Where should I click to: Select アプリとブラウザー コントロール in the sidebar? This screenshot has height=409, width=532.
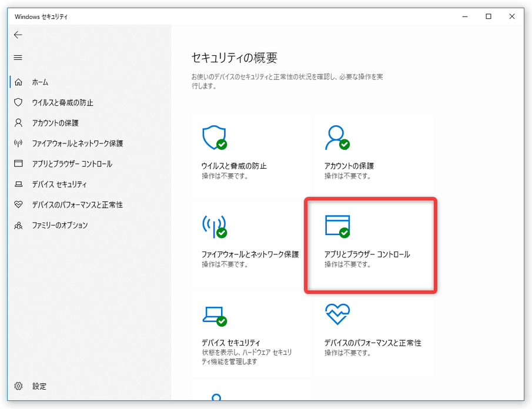pyautogui.click(x=72, y=164)
